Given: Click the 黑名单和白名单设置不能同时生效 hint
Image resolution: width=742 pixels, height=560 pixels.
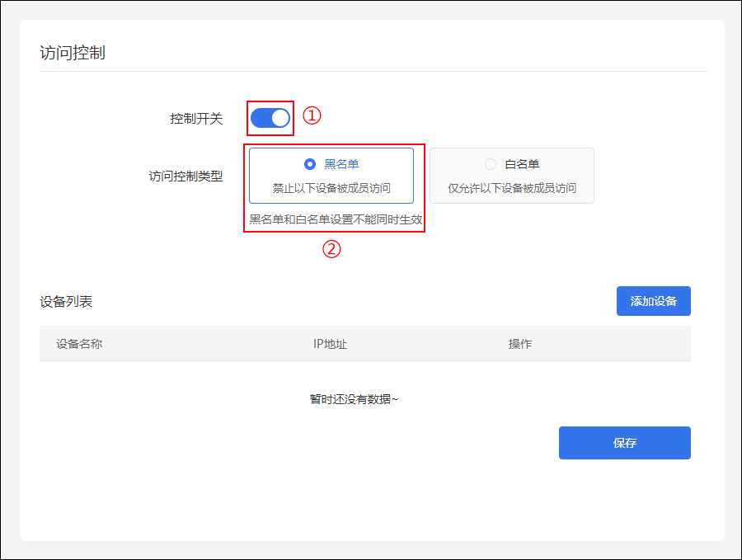Looking at the screenshot, I should click(336, 219).
